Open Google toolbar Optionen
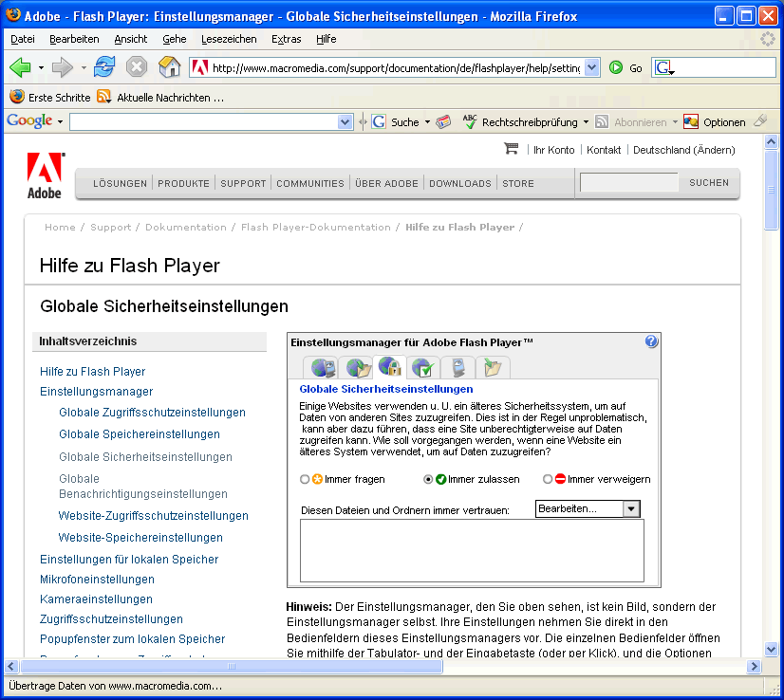 [714, 122]
